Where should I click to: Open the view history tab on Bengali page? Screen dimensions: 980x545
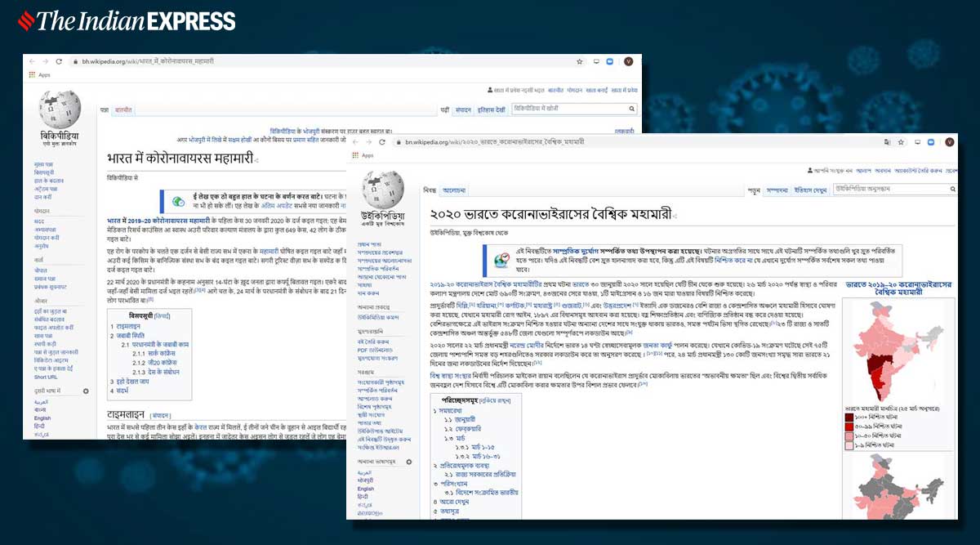[809, 190]
